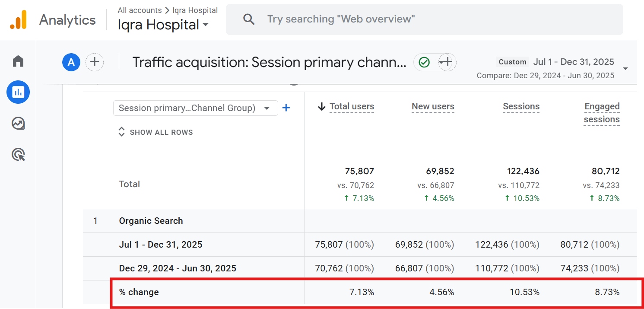Click the 7.13% value in % change row
This screenshot has width=644, height=309.
click(362, 292)
